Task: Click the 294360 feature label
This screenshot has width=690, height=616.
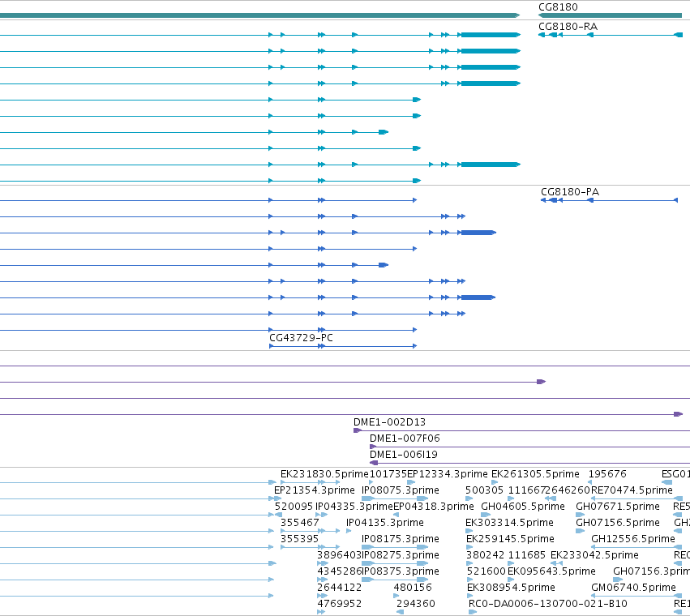Action: point(416,605)
